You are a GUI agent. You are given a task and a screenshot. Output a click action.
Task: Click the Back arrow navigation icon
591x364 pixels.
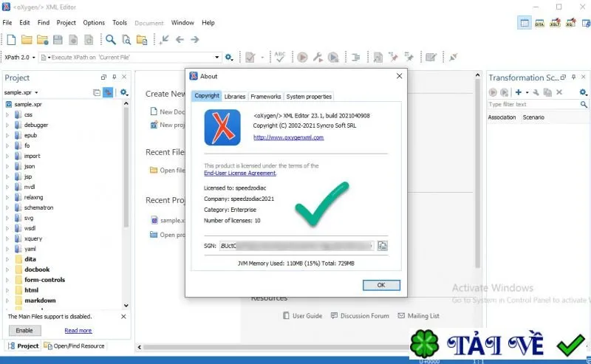pyautogui.click(x=180, y=39)
